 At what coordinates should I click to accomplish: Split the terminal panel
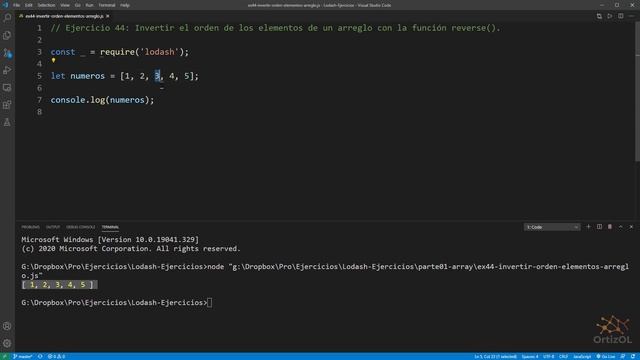click(x=599, y=227)
